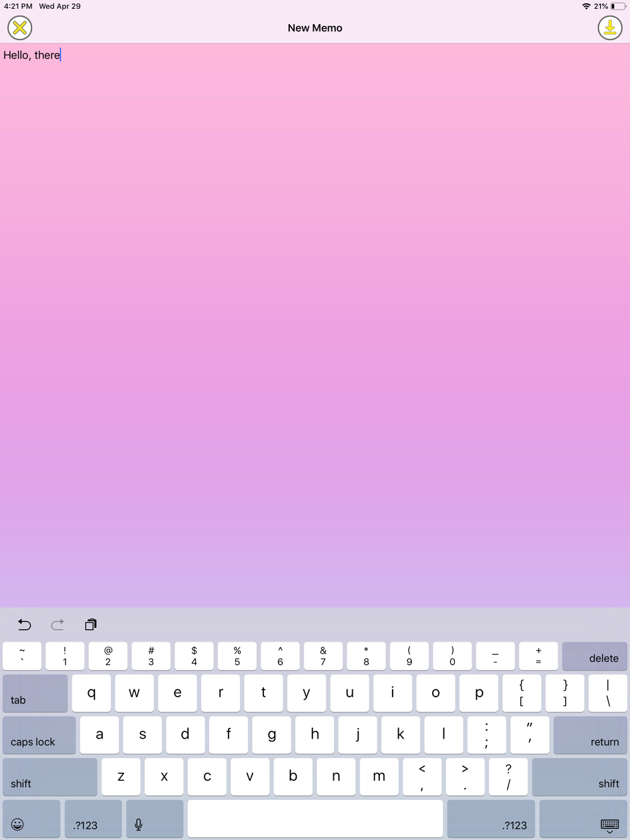Tap the semicolon and colon key

click(486, 735)
